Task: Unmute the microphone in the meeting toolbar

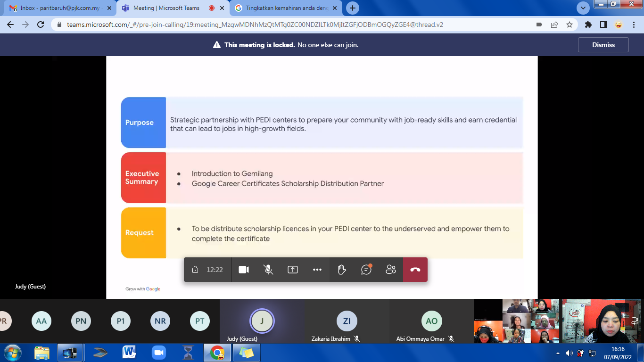Action: (268, 270)
